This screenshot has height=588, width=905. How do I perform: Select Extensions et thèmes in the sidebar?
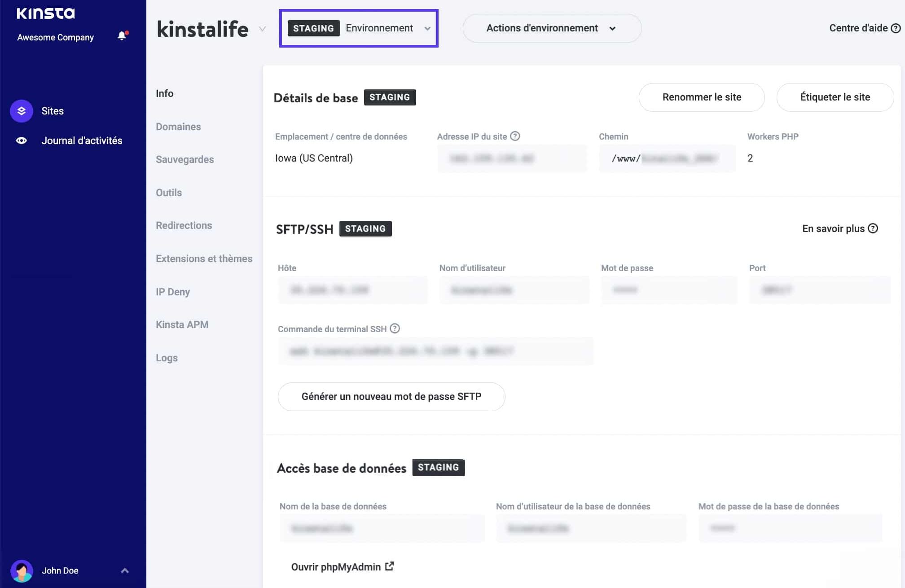[x=204, y=259]
